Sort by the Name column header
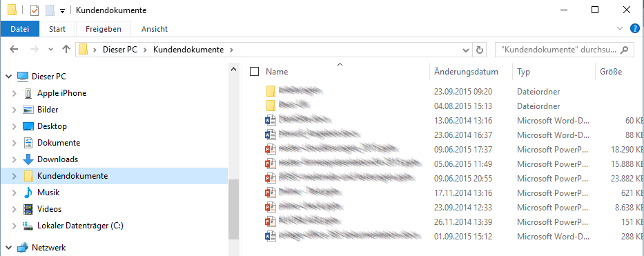The image size is (644, 256). [277, 72]
